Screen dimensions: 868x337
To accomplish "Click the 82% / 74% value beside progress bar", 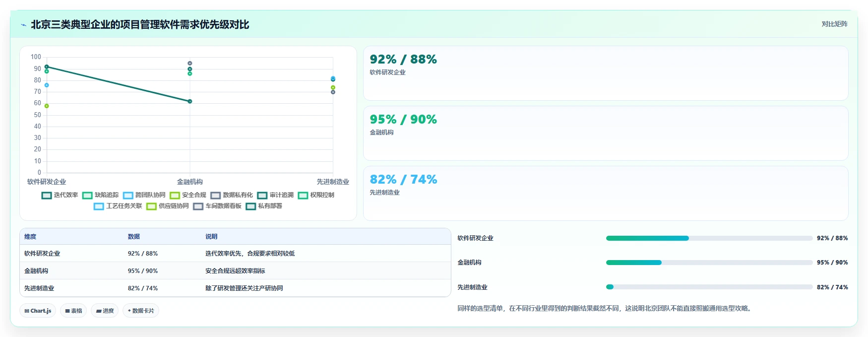I will 832,287.
